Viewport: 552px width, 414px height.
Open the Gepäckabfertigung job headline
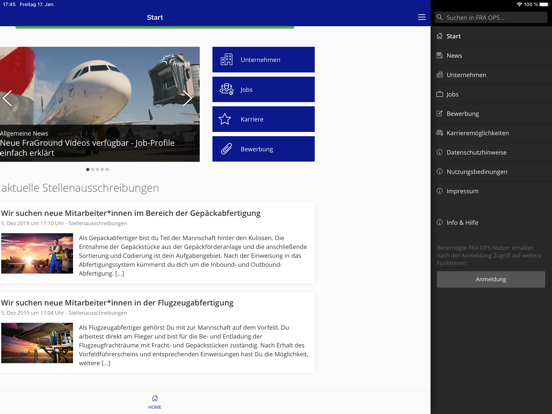[x=131, y=213]
